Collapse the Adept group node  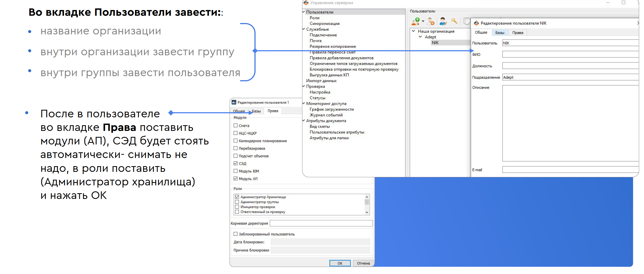(x=420, y=37)
